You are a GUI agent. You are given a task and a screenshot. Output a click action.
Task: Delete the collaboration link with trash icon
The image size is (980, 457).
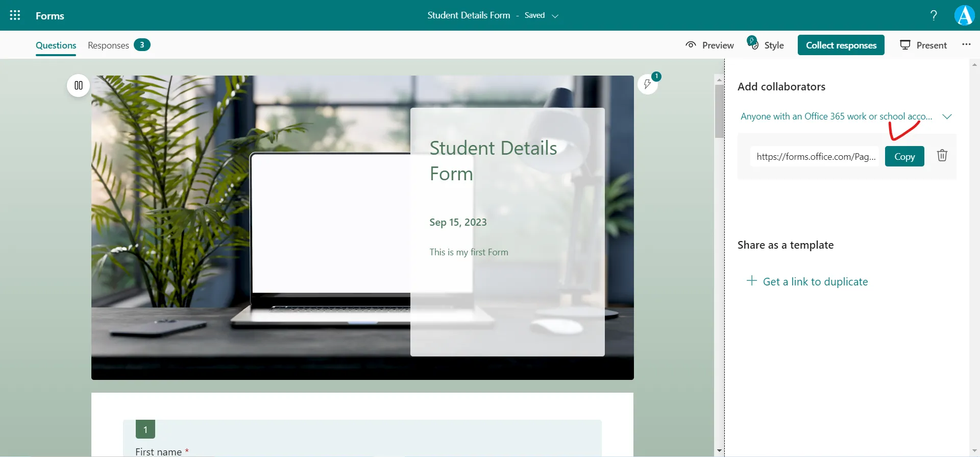942,155
